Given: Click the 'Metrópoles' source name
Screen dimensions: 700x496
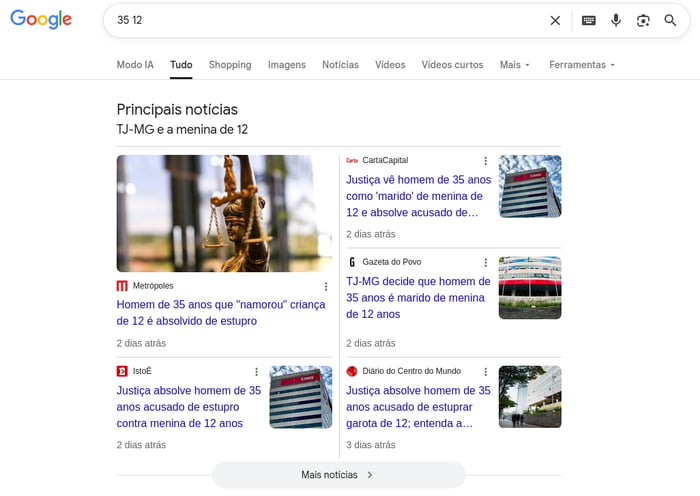Looking at the screenshot, I should click(153, 286).
